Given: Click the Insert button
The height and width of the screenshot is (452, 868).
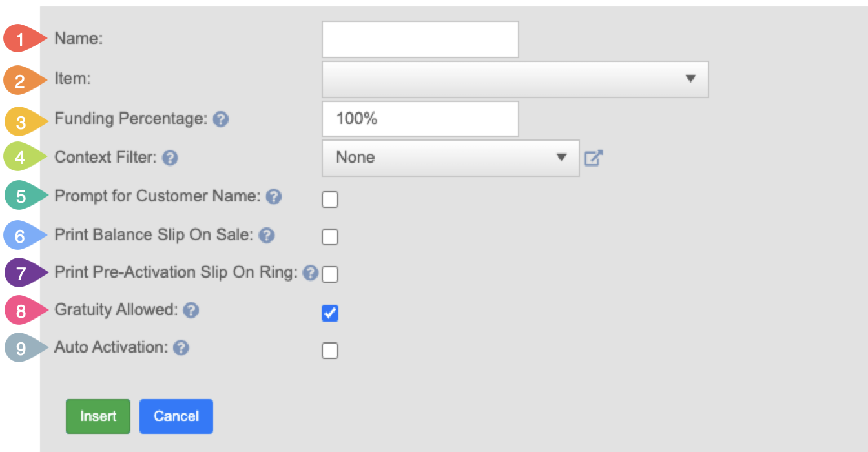Looking at the screenshot, I should [x=98, y=416].
